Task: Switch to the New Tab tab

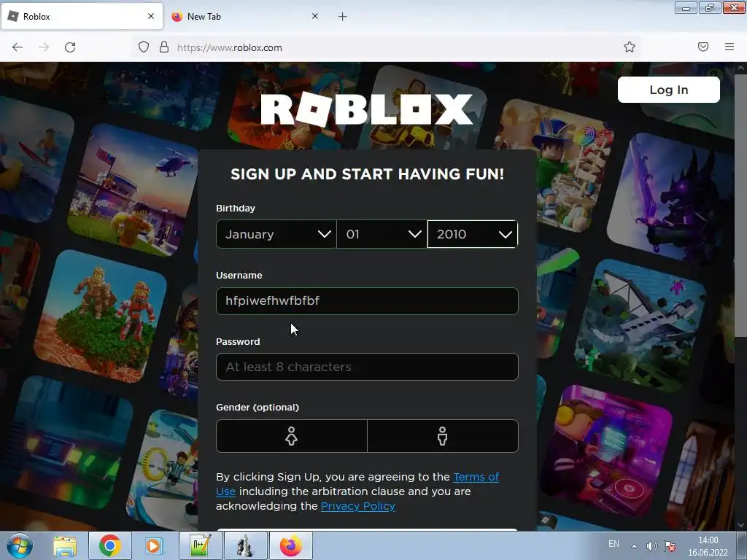Action: (x=247, y=16)
